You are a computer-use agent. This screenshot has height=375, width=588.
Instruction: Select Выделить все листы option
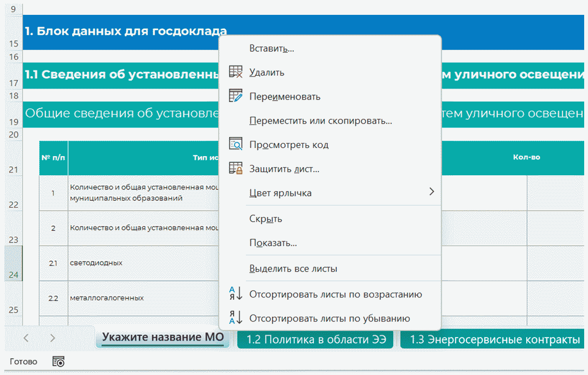[293, 269]
